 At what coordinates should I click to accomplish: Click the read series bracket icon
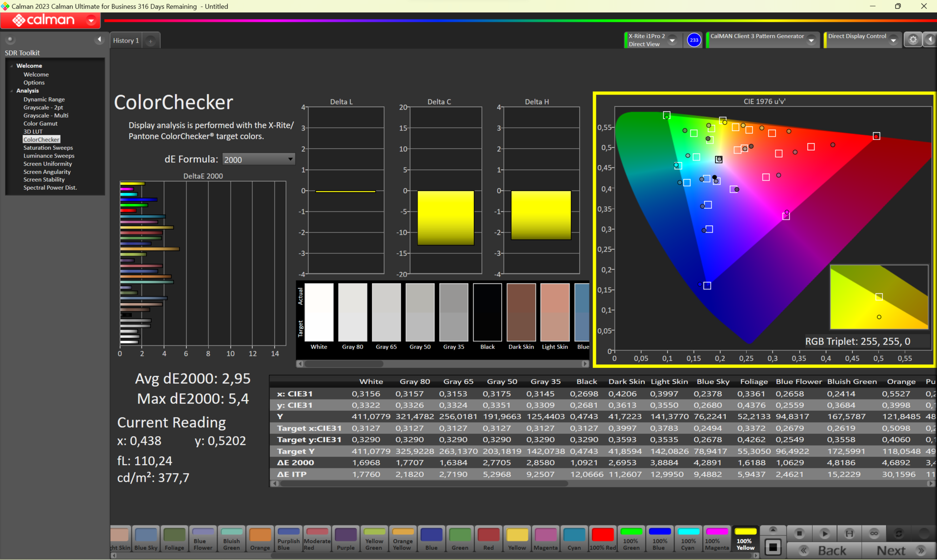click(x=849, y=533)
